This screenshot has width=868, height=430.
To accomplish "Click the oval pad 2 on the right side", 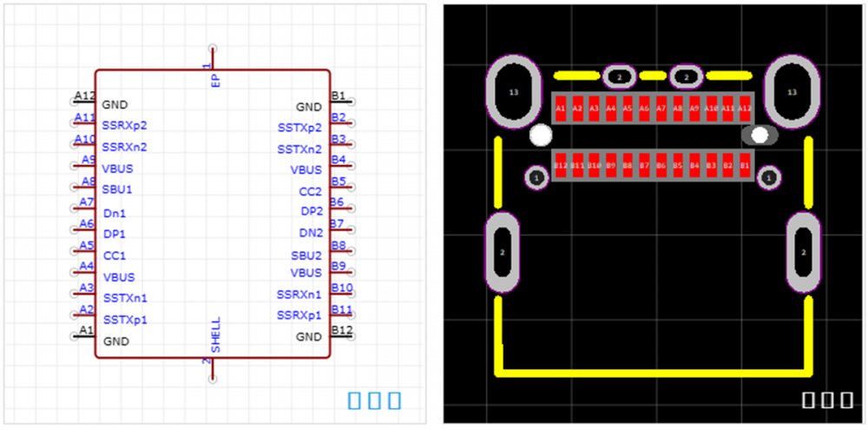I will (804, 252).
